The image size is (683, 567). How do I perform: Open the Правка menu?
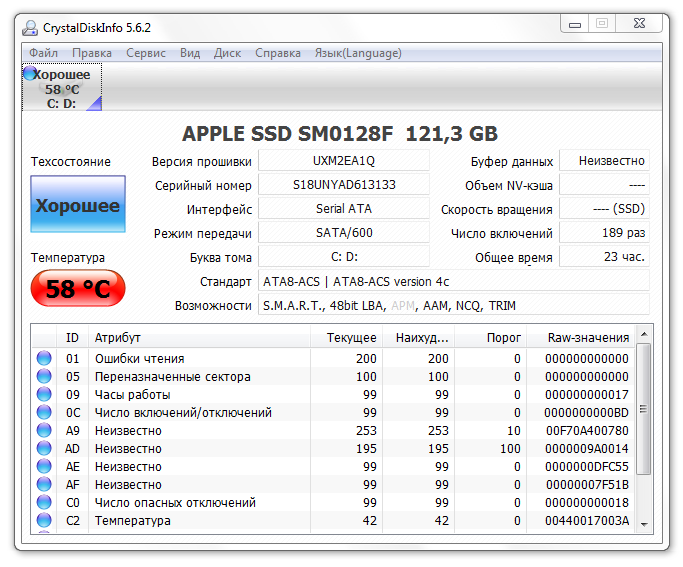[x=92, y=53]
